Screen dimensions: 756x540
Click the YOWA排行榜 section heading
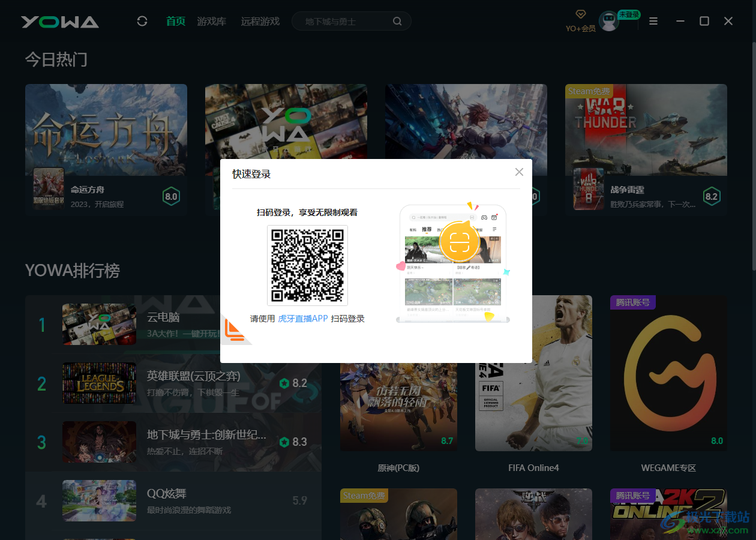[x=73, y=271]
